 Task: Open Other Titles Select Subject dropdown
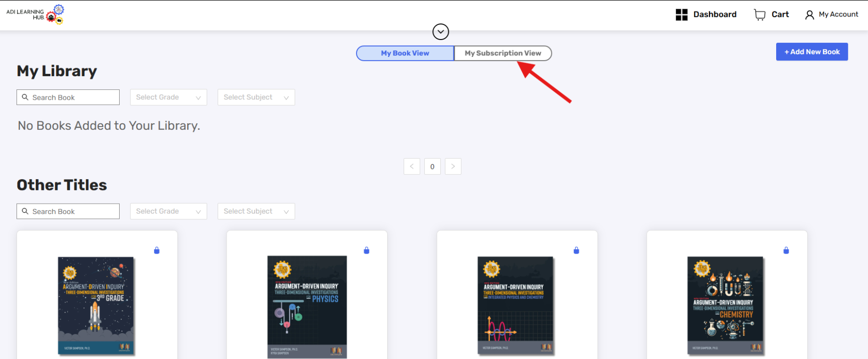click(256, 211)
